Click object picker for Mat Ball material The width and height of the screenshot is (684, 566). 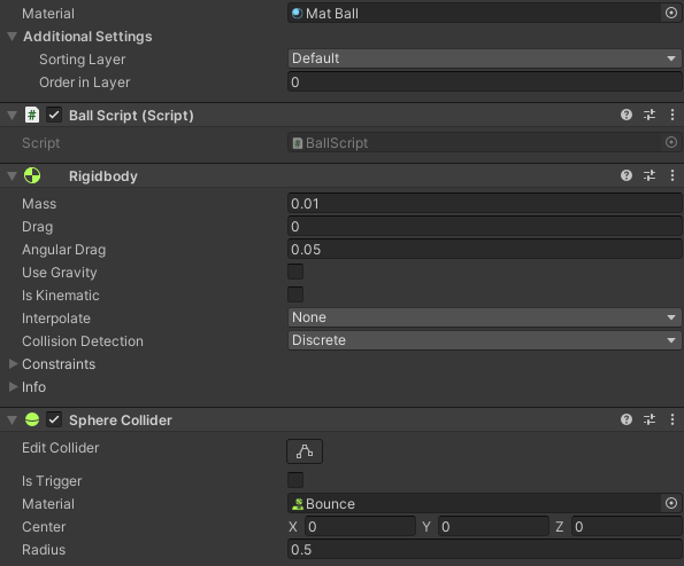point(671,13)
